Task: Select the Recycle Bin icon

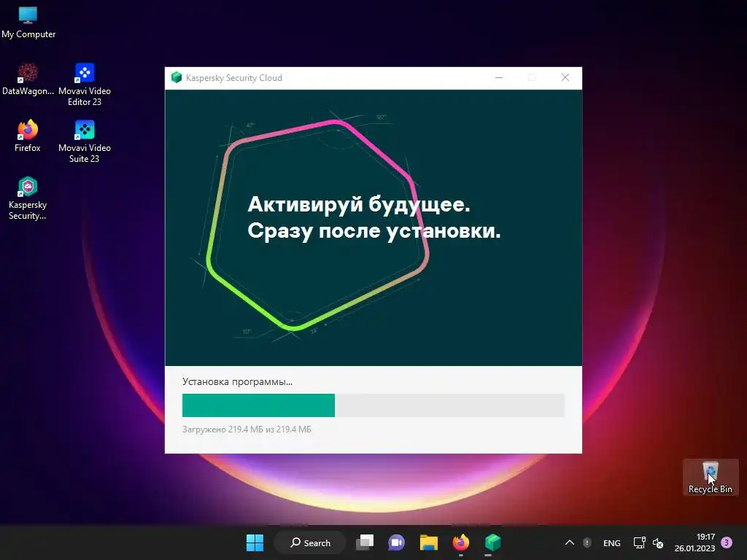Action: pos(711,477)
